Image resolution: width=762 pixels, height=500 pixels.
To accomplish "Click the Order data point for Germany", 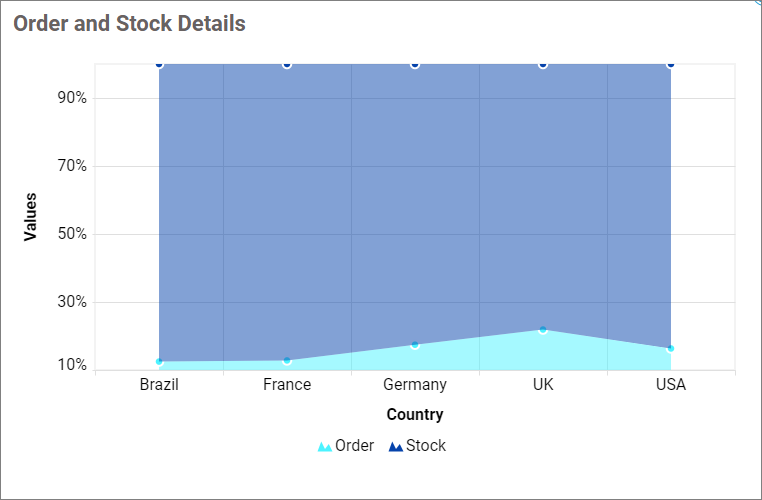I will click(415, 345).
